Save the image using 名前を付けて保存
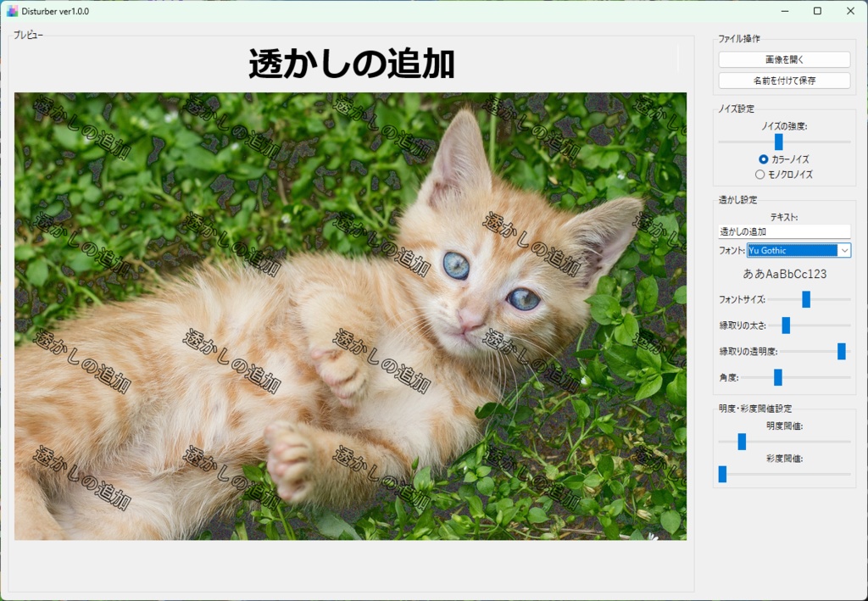The width and height of the screenshot is (868, 601). 784,80
